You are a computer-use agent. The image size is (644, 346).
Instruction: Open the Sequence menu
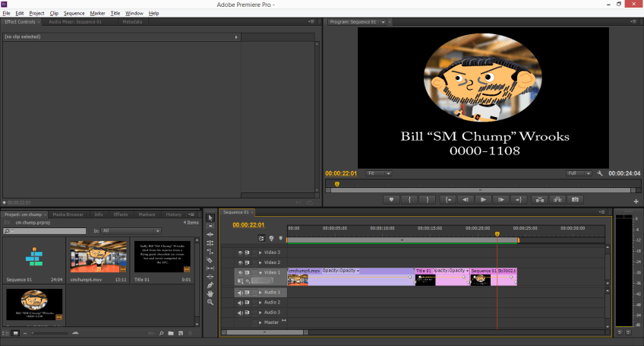click(74, 13)
